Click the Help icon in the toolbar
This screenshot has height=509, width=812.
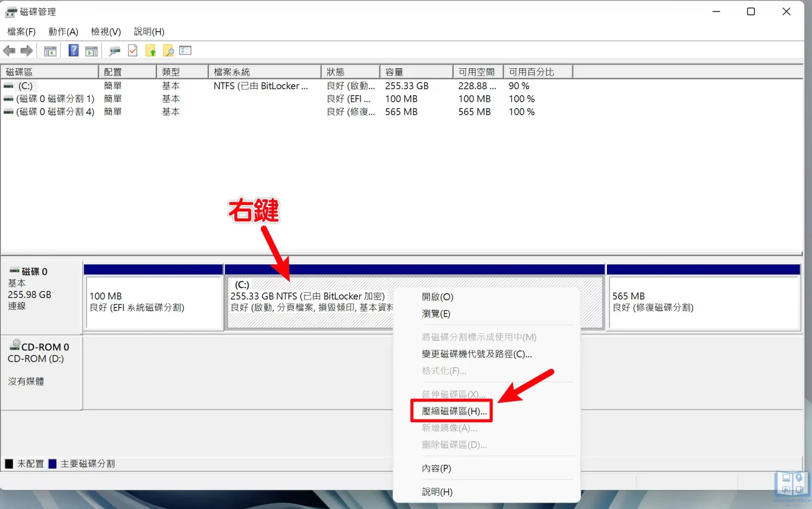click(x=73, y=50)
